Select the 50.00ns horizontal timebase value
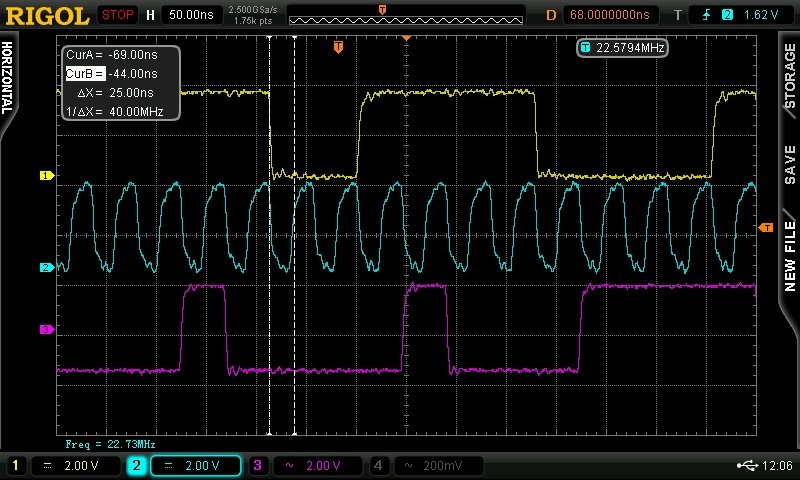Screen dimensions: 800x480 point(191,15)
